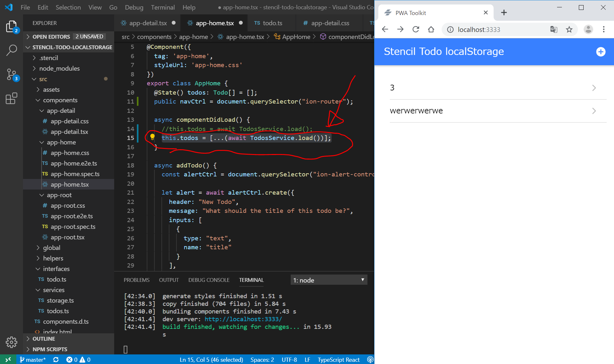Expand the OPEN EDITORS section
614x364 pixels.
tap(68, 36)
